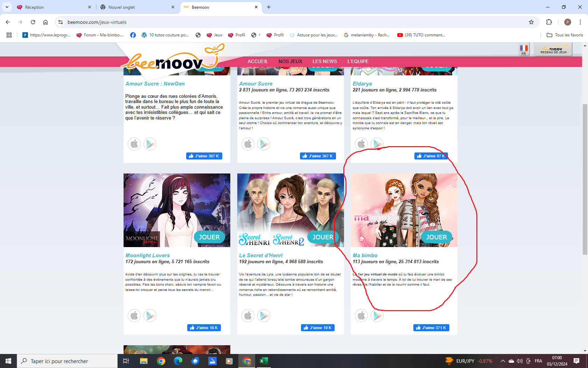588x368 pixels.
Task: Open Chrome extensions puzzle icon
Action: 549,22
